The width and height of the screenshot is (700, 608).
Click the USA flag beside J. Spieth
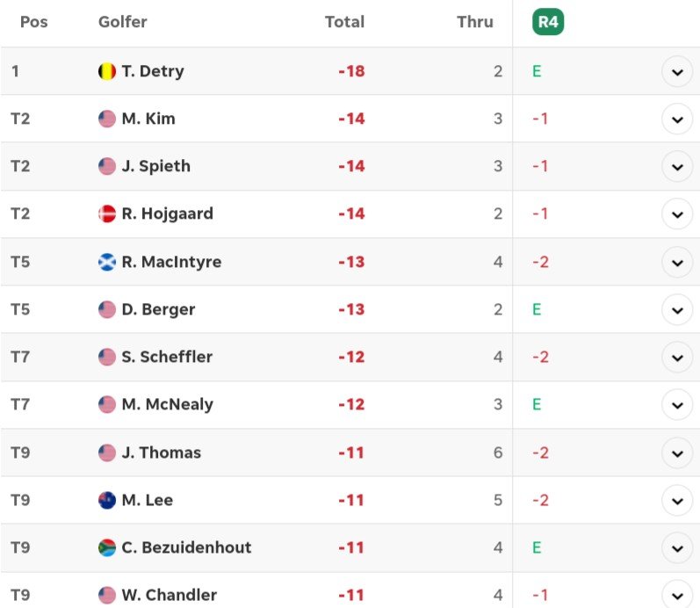tap(106, 166)
